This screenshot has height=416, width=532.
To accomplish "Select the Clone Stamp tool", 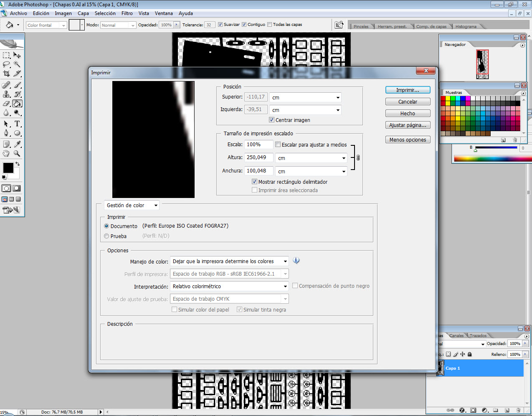I will [6, 94].
